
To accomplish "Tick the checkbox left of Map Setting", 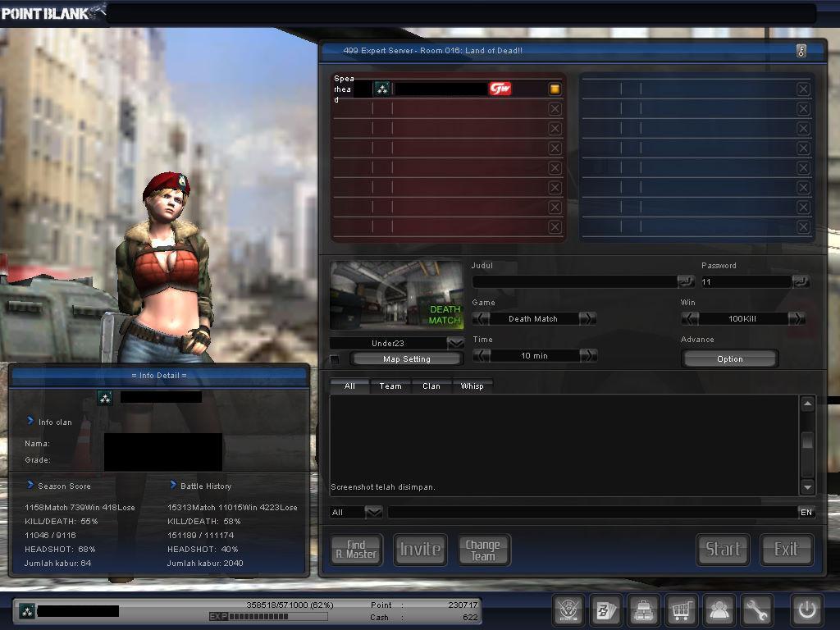I will (x=335, y=359).
